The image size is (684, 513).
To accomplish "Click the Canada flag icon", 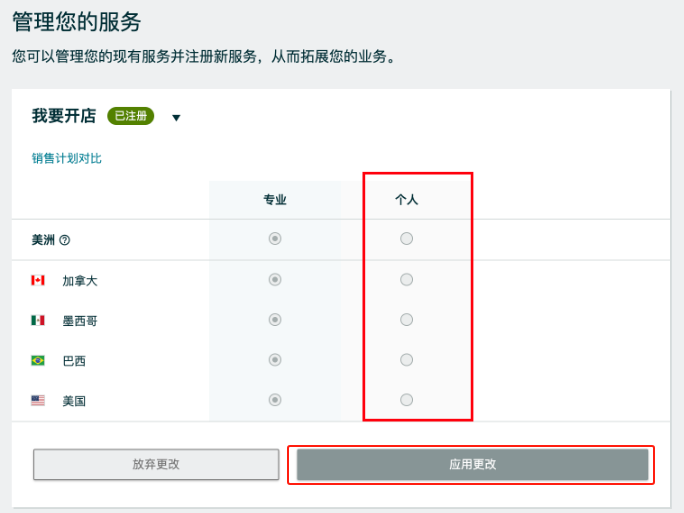I will [38, 280].
